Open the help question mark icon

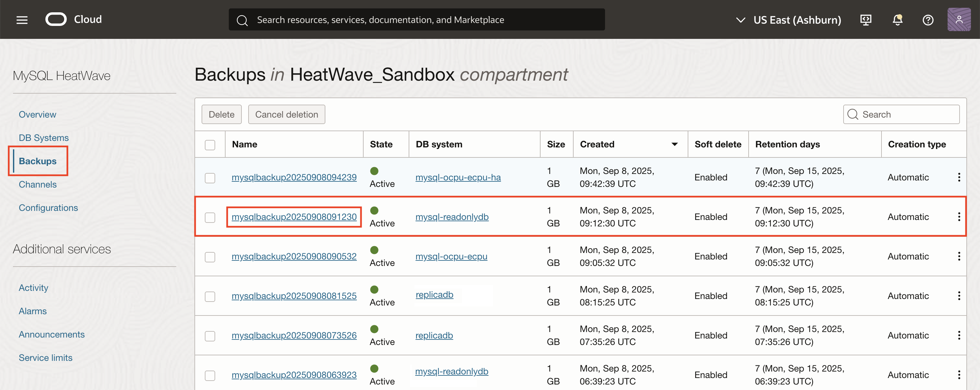pyautogui.click(x=928, y=20)
